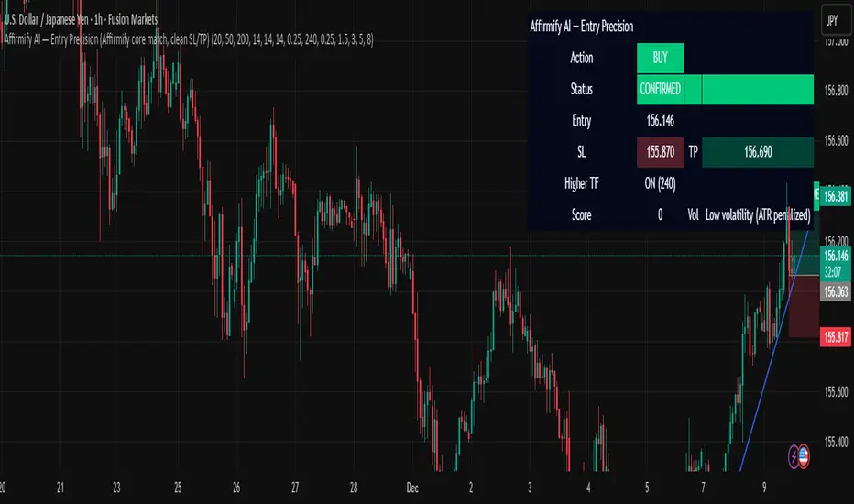Click the Entry value 156.146 in table
This screenshot has width=854, height=504.
(660, 120)
